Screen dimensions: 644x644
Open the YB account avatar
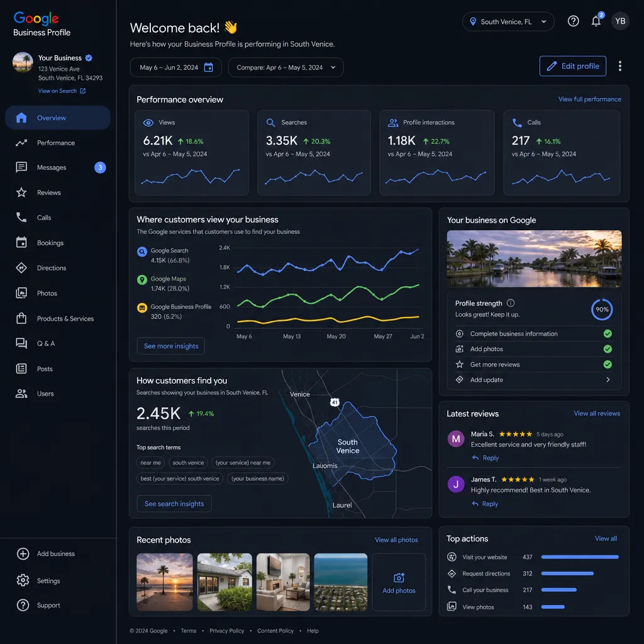point(619,21)
